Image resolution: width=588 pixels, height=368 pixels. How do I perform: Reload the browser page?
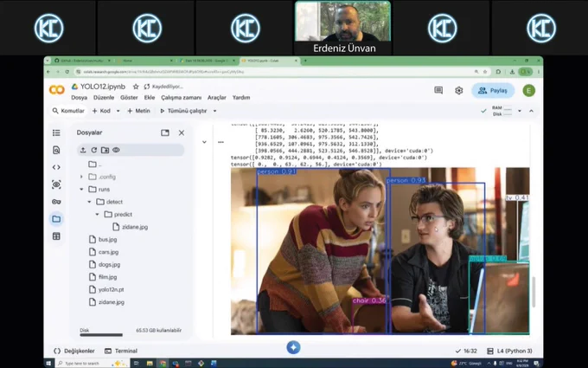click(x=67, y=72)
